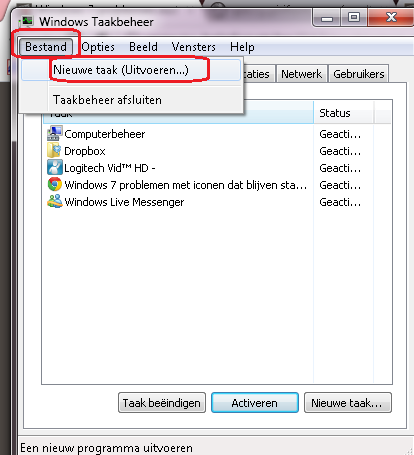Maximize the Windows Taakbeheer window

[x=354, y=17]
